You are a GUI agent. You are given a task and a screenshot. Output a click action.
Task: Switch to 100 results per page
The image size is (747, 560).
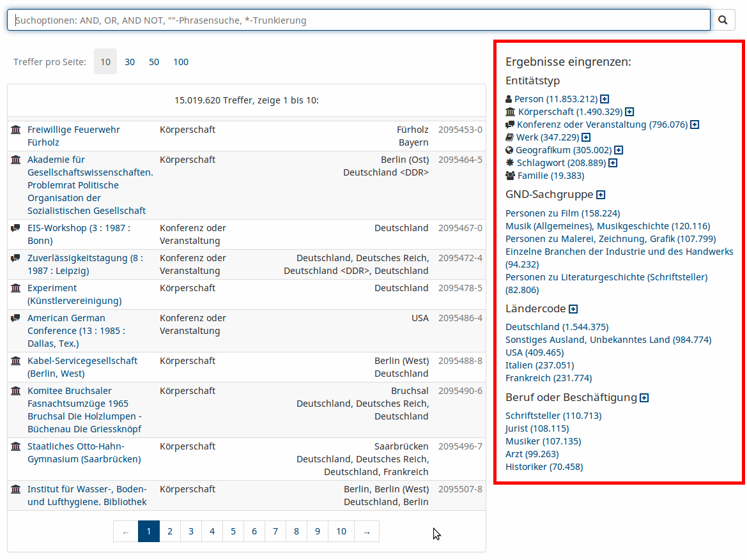(181, 62)
